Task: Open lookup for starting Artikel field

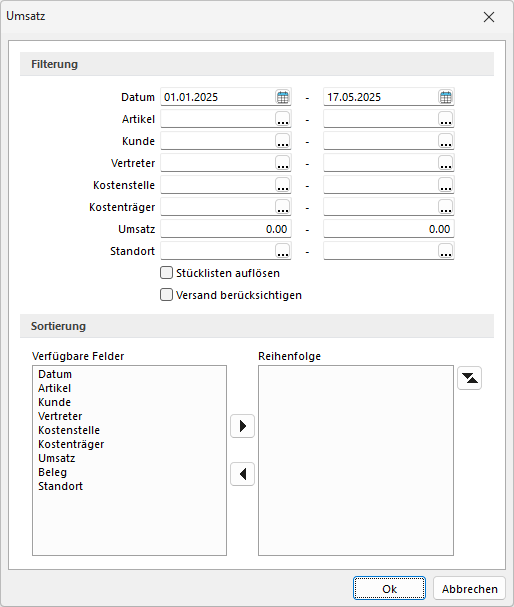Action: coord(283,119)
